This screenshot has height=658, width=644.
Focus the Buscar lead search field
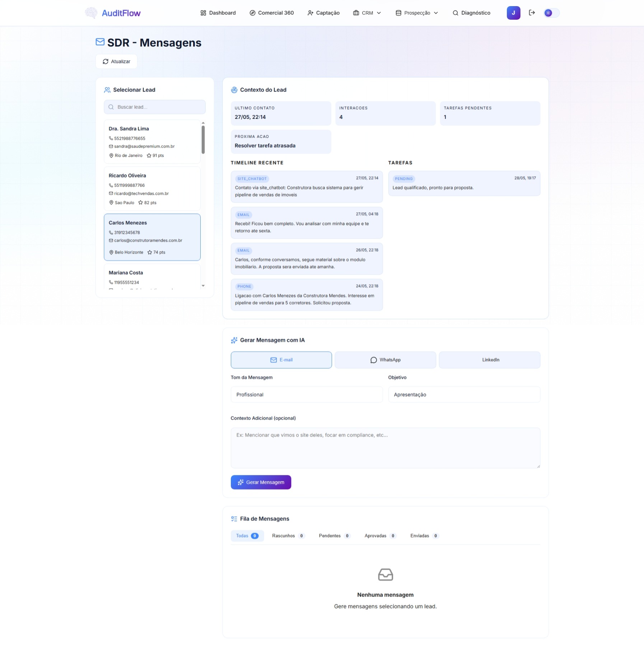[x=155, y=107]
